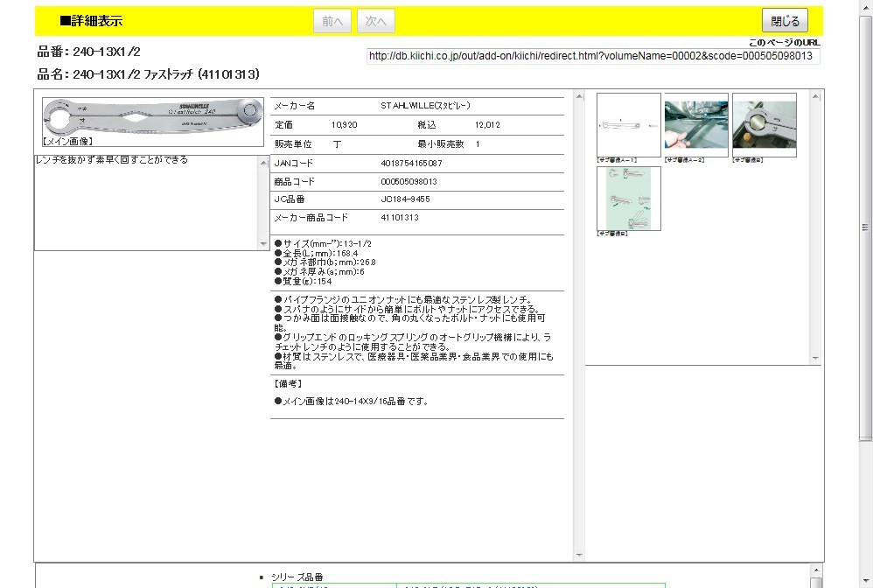Click the feature line starting with グリップエンド

413,342
